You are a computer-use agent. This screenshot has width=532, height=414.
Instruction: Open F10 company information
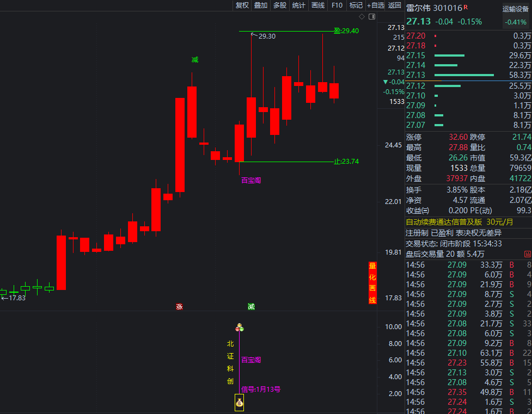(x=337, y=5)
